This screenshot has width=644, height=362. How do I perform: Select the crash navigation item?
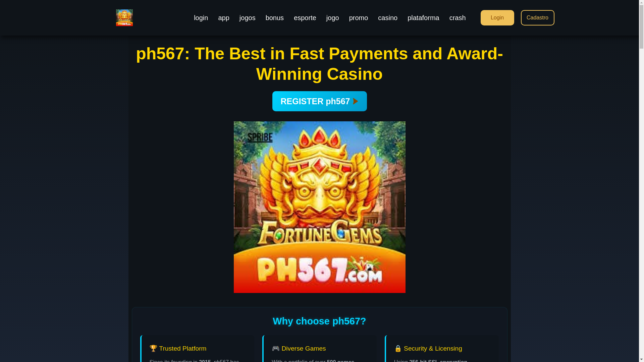(458, 18)
